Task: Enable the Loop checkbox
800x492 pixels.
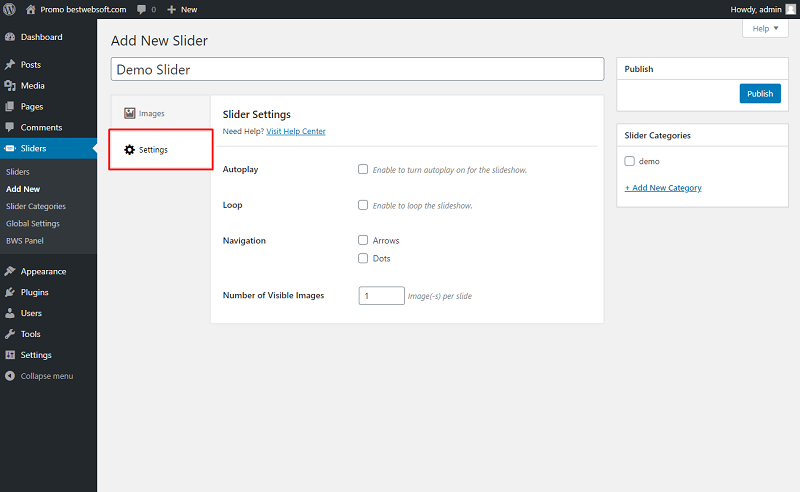Action: 363,205
